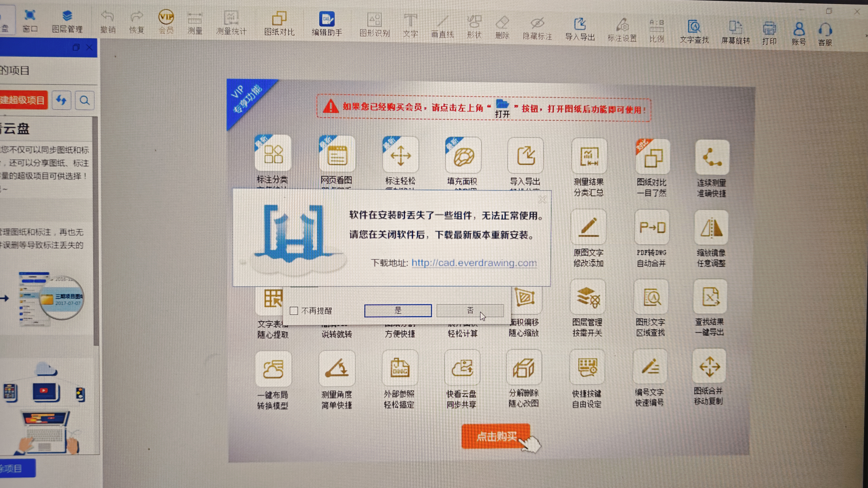Click the orange 点击购买 button

tap(496, 436)
